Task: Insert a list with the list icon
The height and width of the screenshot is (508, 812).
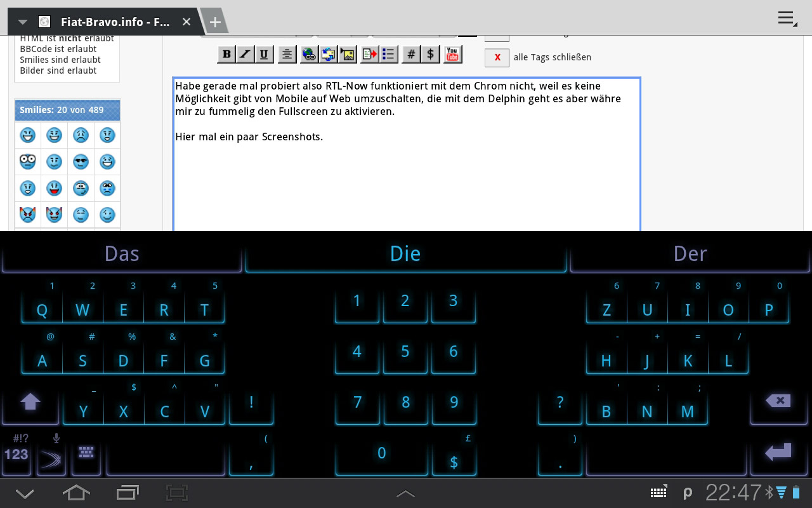Action: point(388,55)
